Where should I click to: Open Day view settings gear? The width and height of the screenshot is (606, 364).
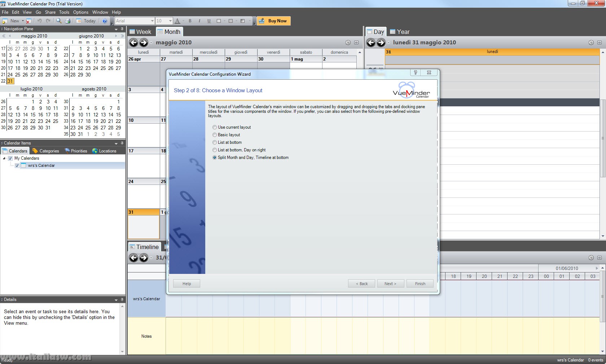pos(591,43)
